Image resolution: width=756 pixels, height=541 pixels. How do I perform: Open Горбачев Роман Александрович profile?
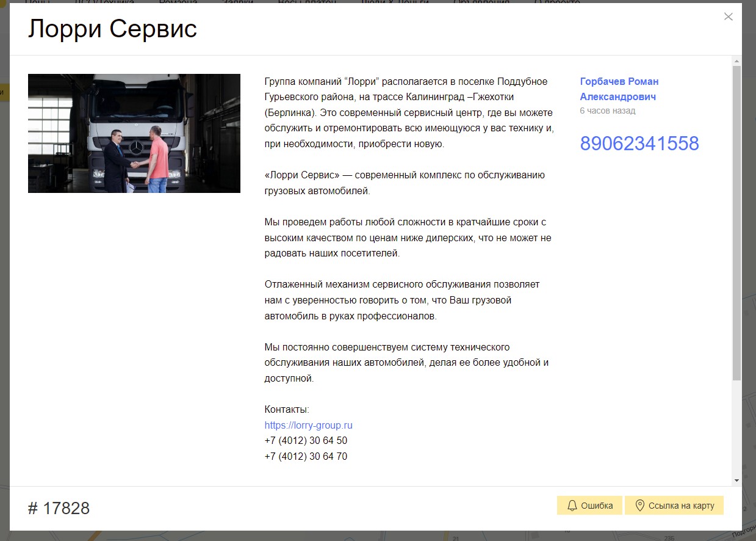619,89
